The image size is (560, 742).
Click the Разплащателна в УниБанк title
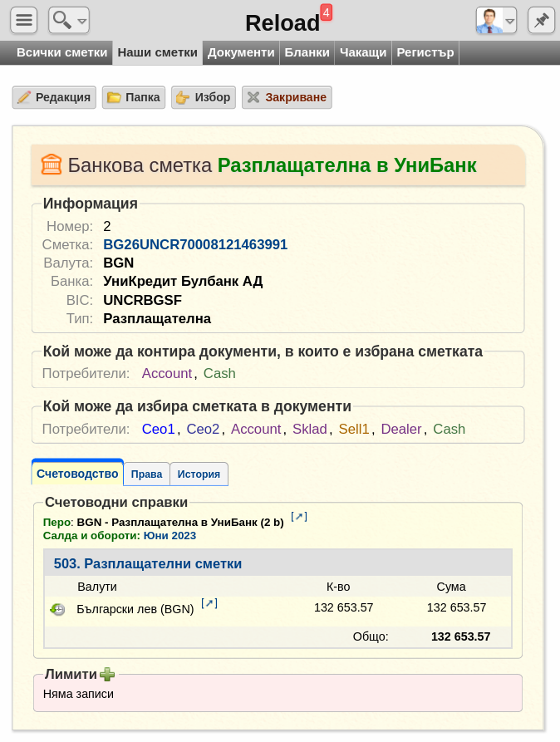click(x=347, y=165)
